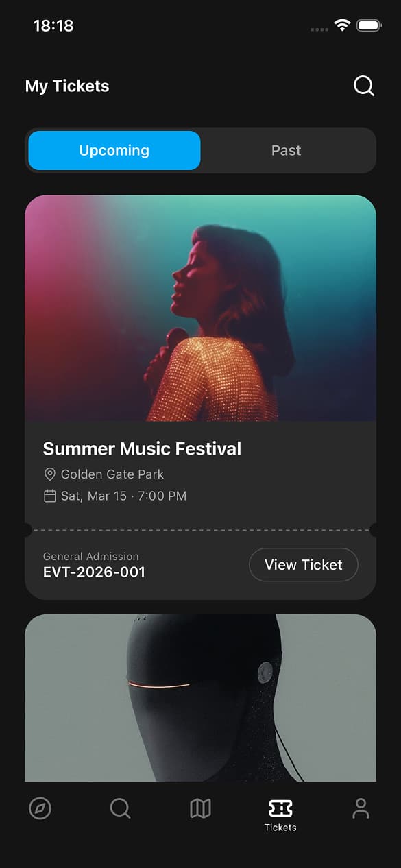Open the Summer Music Festival event title

pos(142,448)
